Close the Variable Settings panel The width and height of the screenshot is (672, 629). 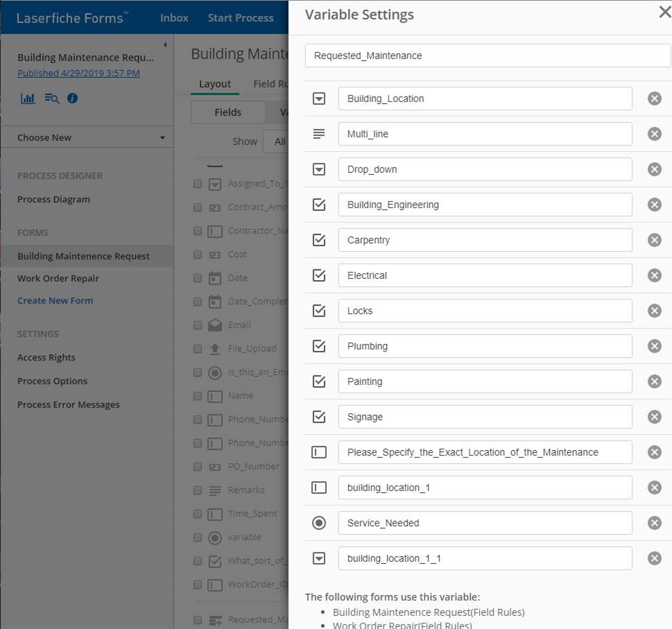(664, 12)
